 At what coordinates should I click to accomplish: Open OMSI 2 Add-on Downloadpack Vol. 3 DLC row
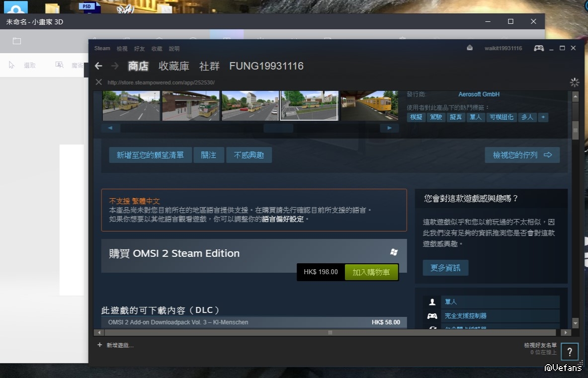[x=254, y=322]
